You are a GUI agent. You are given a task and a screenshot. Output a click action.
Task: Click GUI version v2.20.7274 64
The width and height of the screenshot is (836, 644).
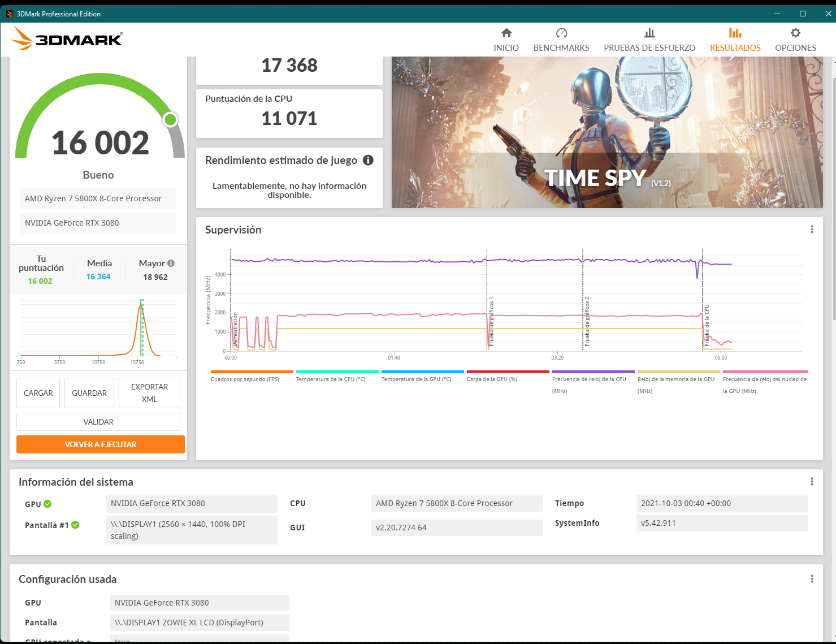(x=457, y=528)
